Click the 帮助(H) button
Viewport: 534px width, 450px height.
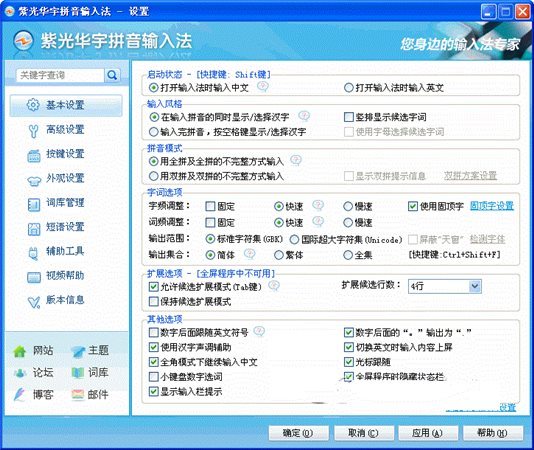click(492, 433)
